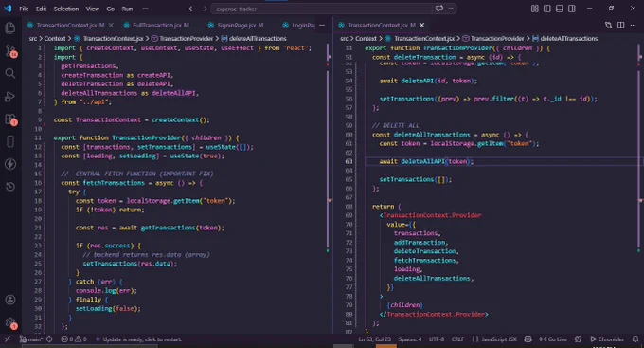Expand the overflow menu bar ellipsis

point(145,9)
